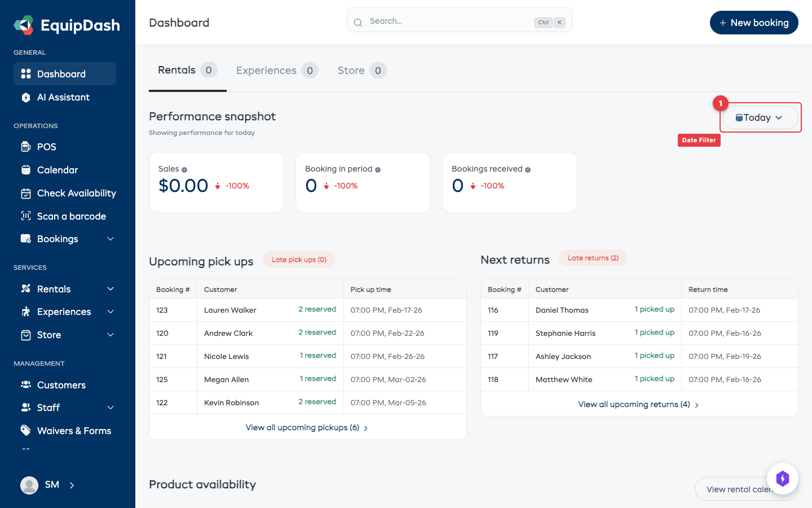Click the New booking button
This screenshot has height=508, width=812.
(x=754, y=23)
